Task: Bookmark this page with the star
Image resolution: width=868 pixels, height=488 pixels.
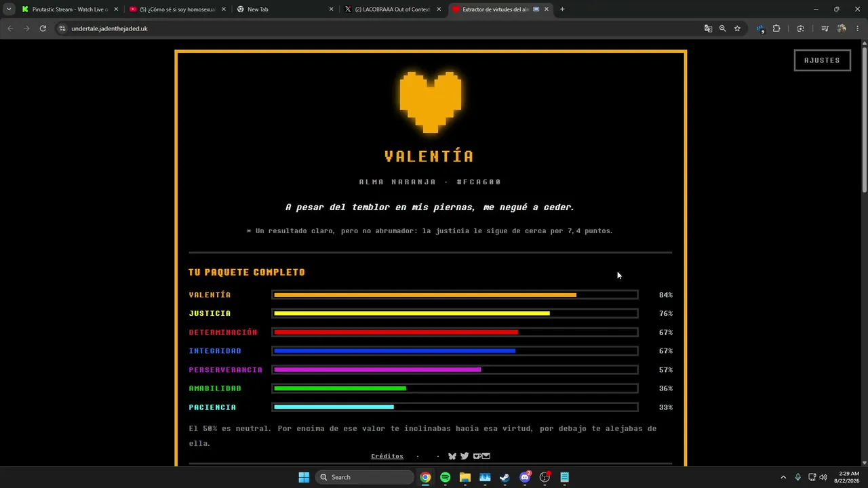Action: 737,28
